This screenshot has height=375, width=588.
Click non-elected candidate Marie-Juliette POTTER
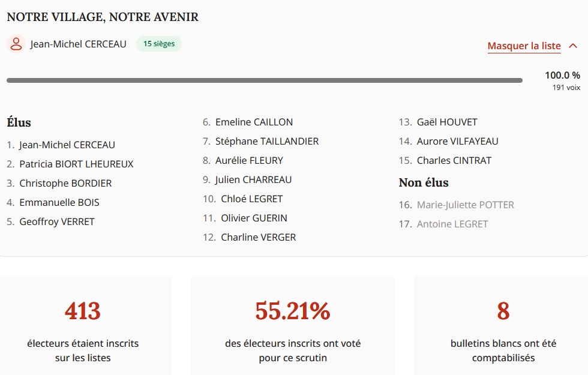[465, 205]
